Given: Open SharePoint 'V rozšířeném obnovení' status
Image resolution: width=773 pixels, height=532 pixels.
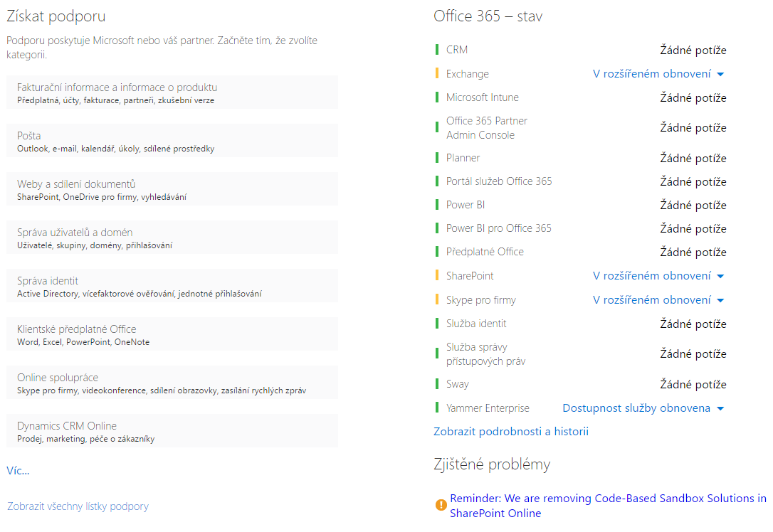Looking at the screenshot, I should tap(652, 276).
